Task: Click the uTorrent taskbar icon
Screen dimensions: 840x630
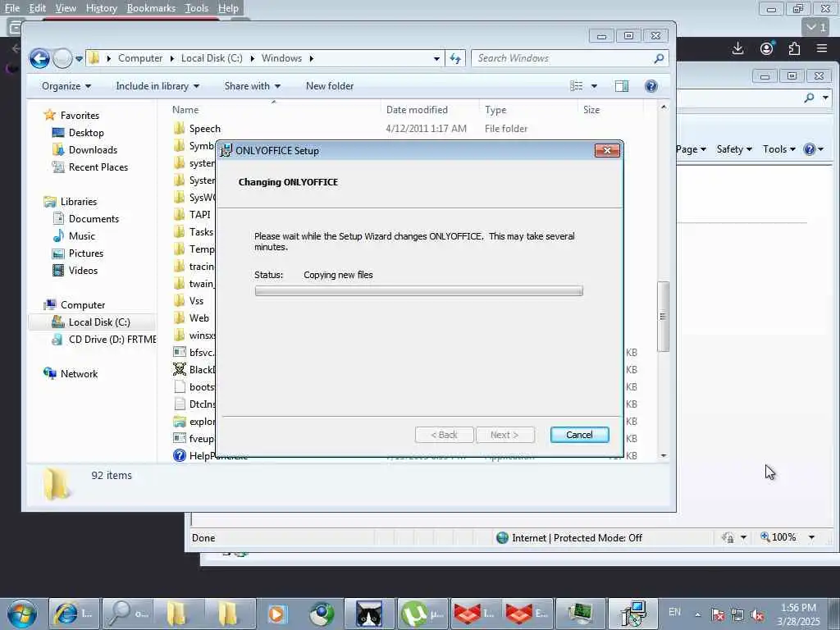Action: 422,614
